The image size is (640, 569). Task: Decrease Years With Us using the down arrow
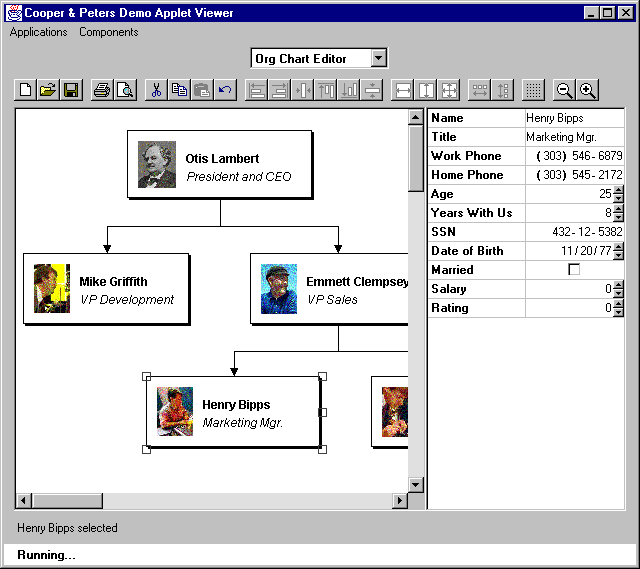pos(618,217)
